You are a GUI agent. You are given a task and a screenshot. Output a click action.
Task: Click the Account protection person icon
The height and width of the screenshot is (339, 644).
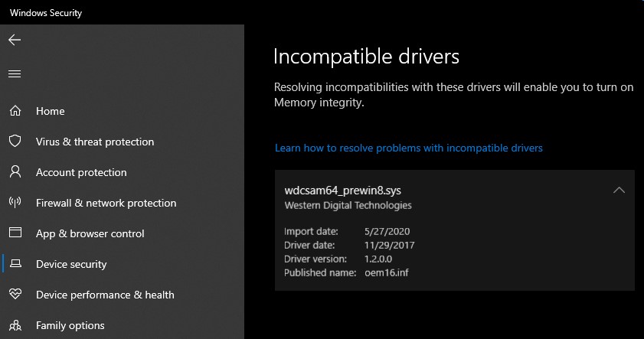tap(15, 172)
